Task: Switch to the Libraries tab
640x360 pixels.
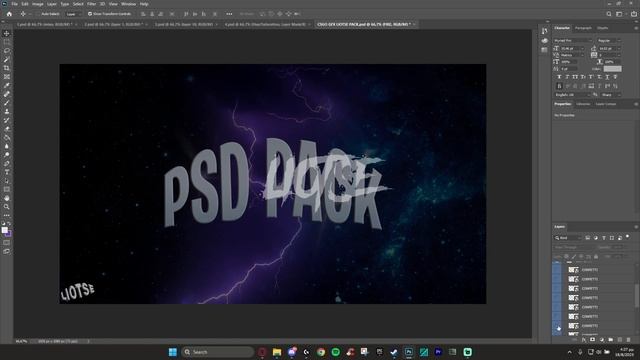Action: click(x=583, y=104)
